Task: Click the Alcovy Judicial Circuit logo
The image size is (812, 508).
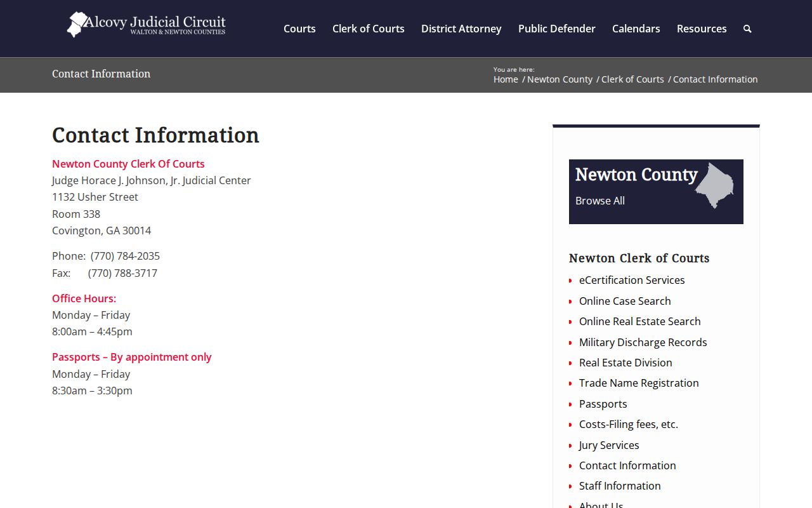Action: (147, 24)
